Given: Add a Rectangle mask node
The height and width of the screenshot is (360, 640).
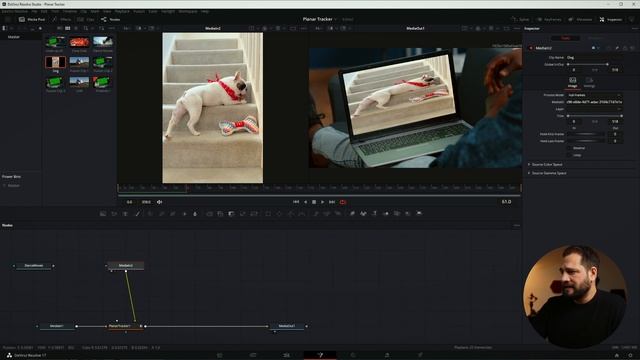Looking at the screenshot, I should pos(268,213).
